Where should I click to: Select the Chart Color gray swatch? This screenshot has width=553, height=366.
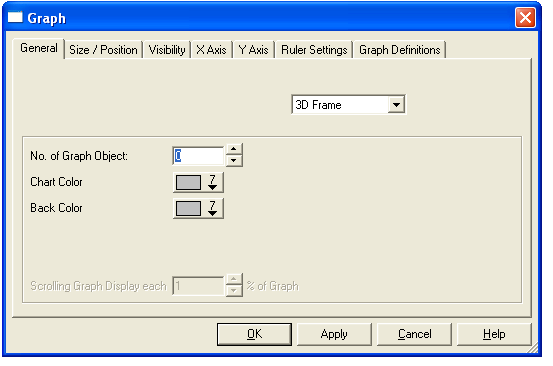coord(188,183)
